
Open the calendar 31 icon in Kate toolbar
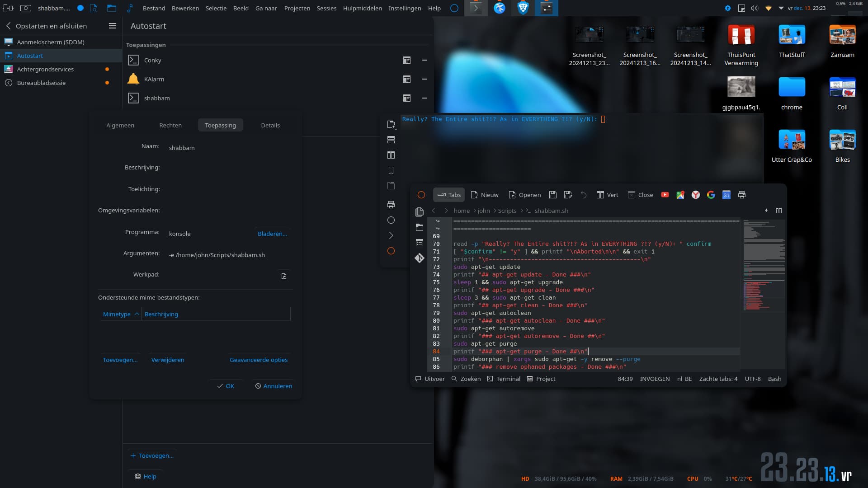point(726,195)
